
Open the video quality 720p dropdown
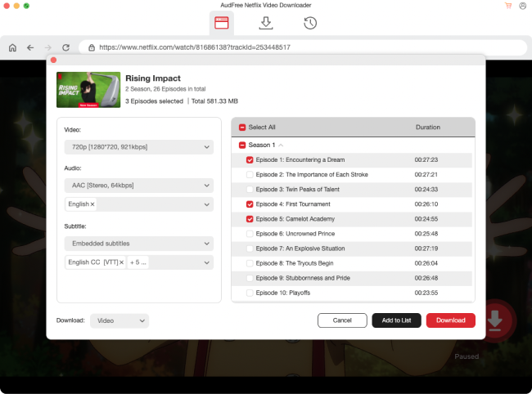tap(139, 147)
